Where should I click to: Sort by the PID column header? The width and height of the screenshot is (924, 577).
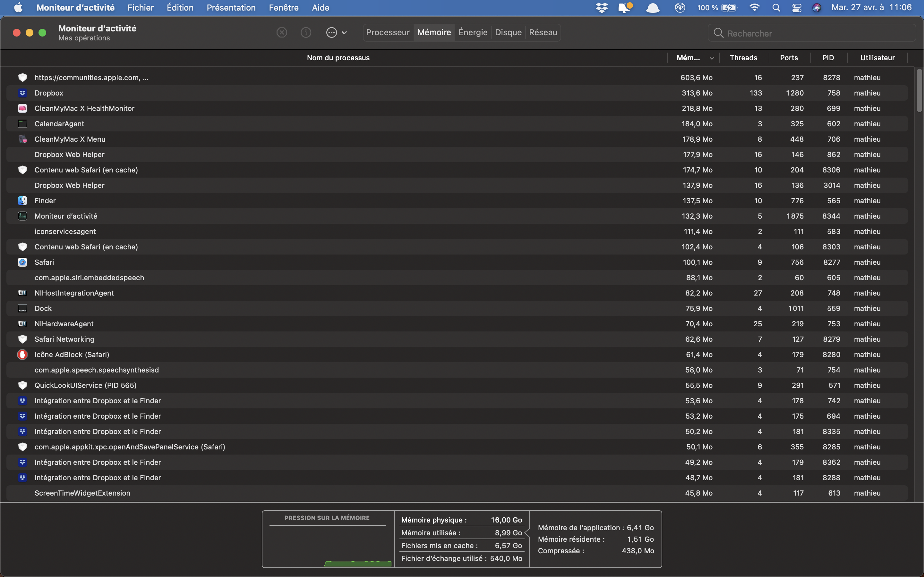pos(828,58)
